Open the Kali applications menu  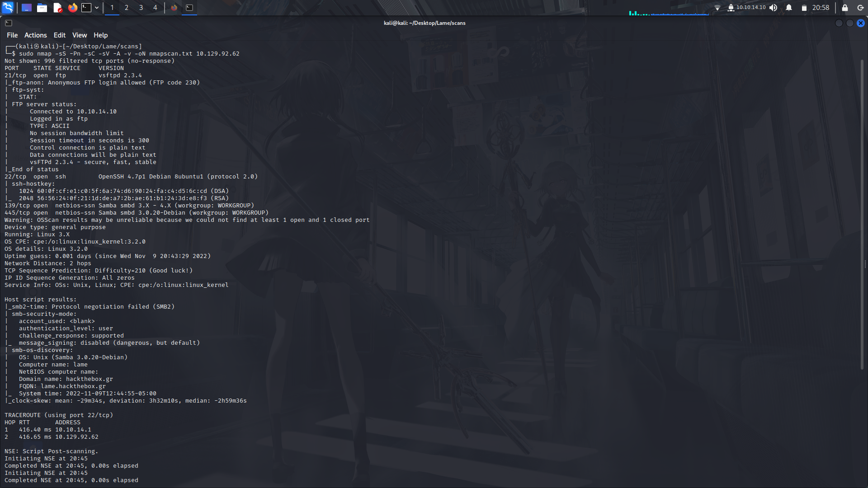8,8
